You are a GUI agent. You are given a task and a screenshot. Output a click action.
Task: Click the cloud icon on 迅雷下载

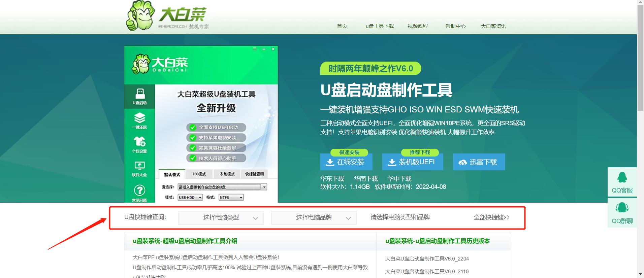coord(463,163)
